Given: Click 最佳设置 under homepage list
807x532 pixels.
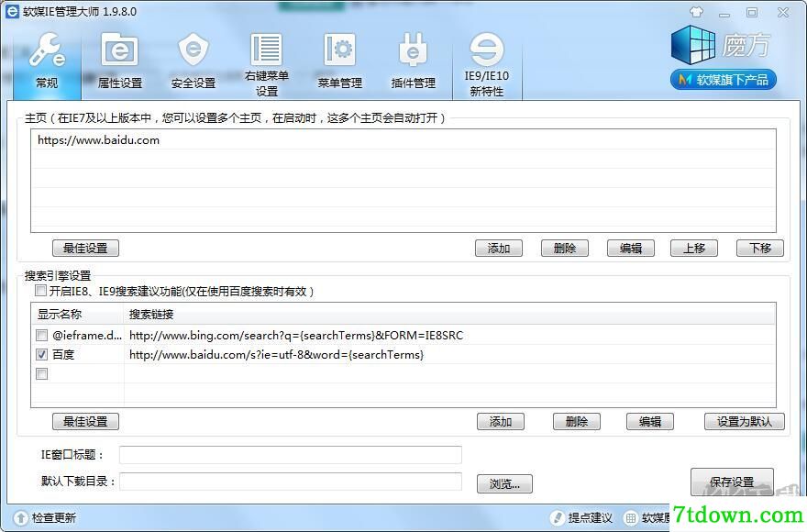Looking at the screenshot, I should click(x=85, y=249).
